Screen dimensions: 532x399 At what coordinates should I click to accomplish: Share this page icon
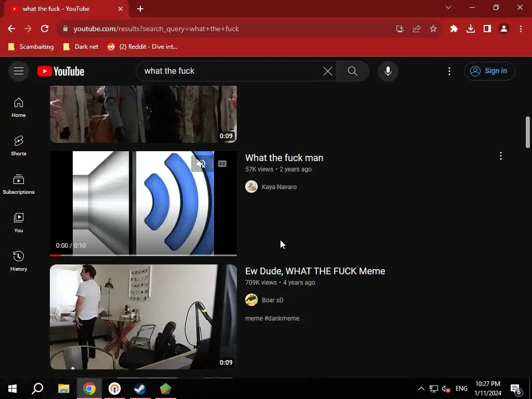[417, 29]
